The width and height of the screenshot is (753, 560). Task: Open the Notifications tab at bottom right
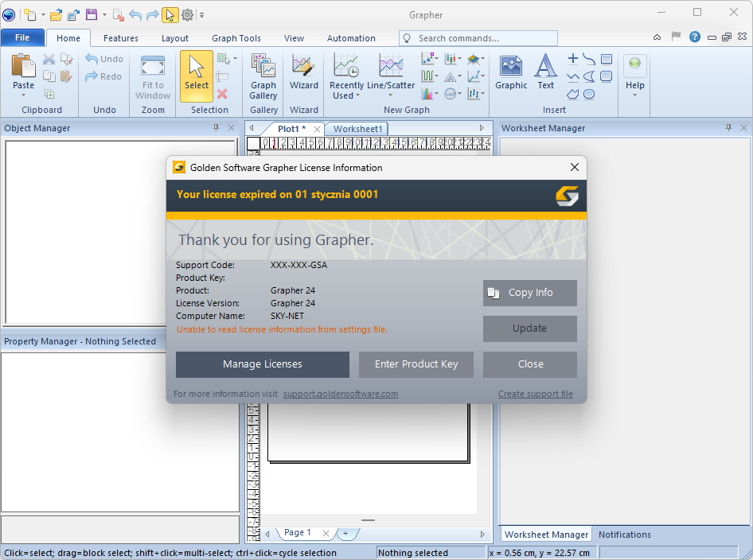624,534
